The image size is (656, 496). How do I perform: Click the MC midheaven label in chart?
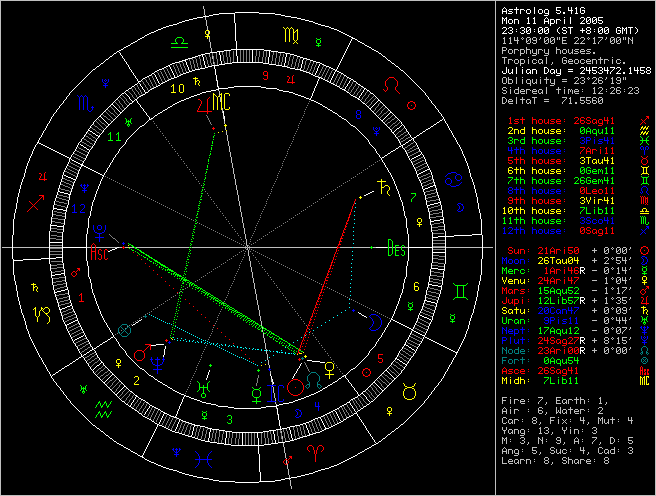(222, 102)
